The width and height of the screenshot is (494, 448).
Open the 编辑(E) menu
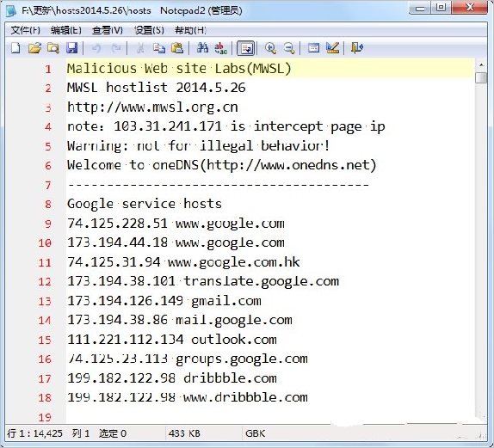[x=66, y=30]
